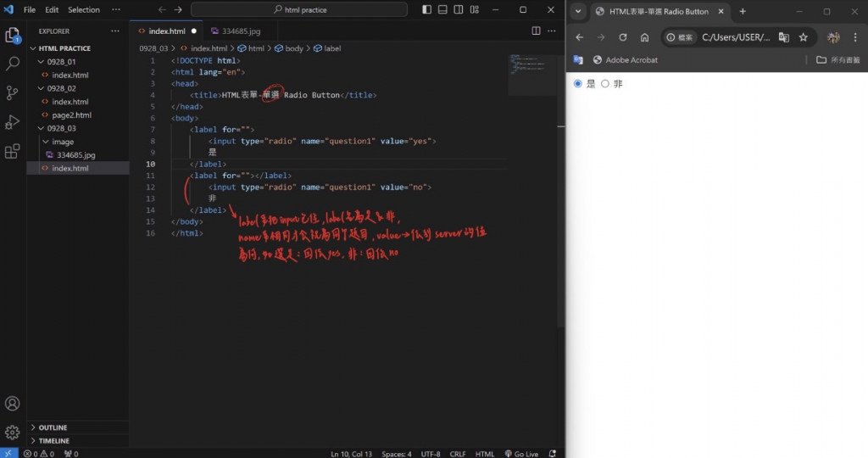The width and height of the screenshot is (868, 458).
Task: Click the editor minimap
Action: tap(532, 75)
